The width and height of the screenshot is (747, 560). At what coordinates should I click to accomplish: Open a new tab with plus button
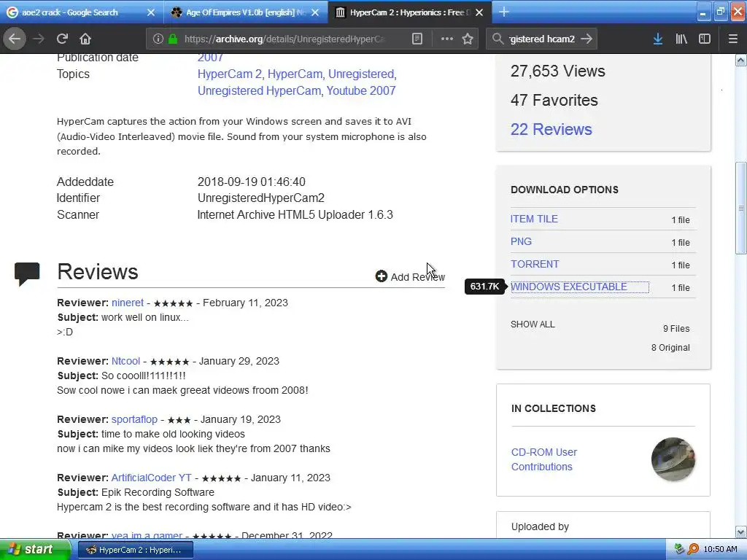[x=503, y=12]
